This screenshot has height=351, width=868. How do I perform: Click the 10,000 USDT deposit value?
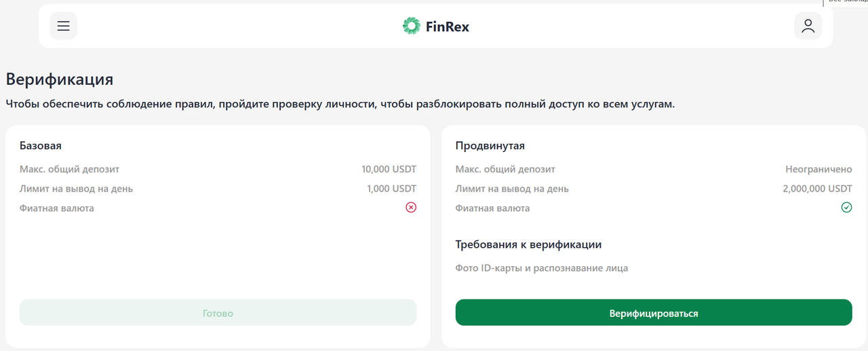tap(389, 169)
